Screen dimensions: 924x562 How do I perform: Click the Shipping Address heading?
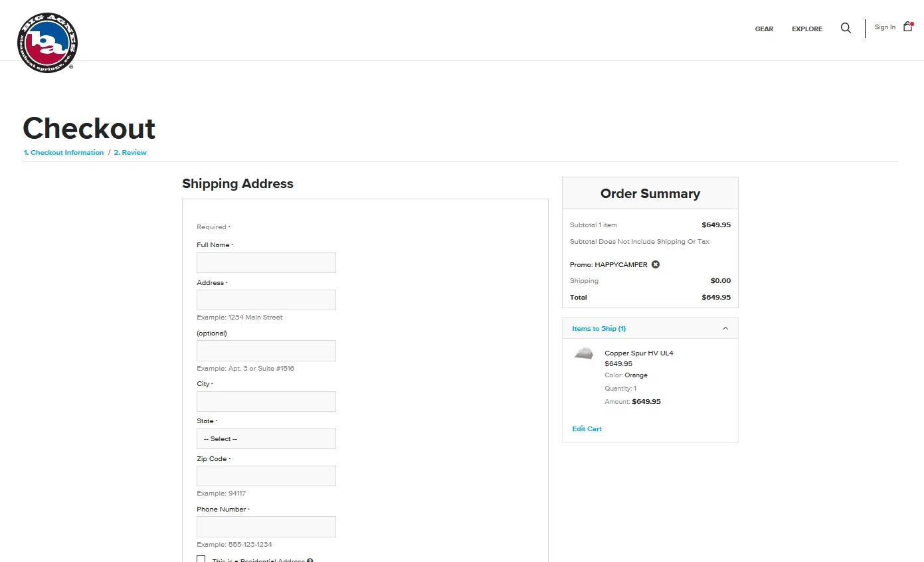[238, 184]
